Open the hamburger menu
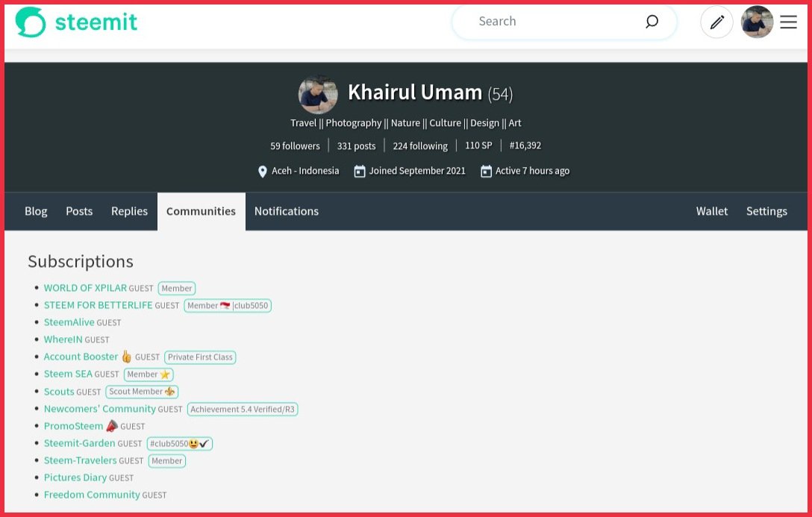The height and width of the screenshot is (517, 812). 788,22
